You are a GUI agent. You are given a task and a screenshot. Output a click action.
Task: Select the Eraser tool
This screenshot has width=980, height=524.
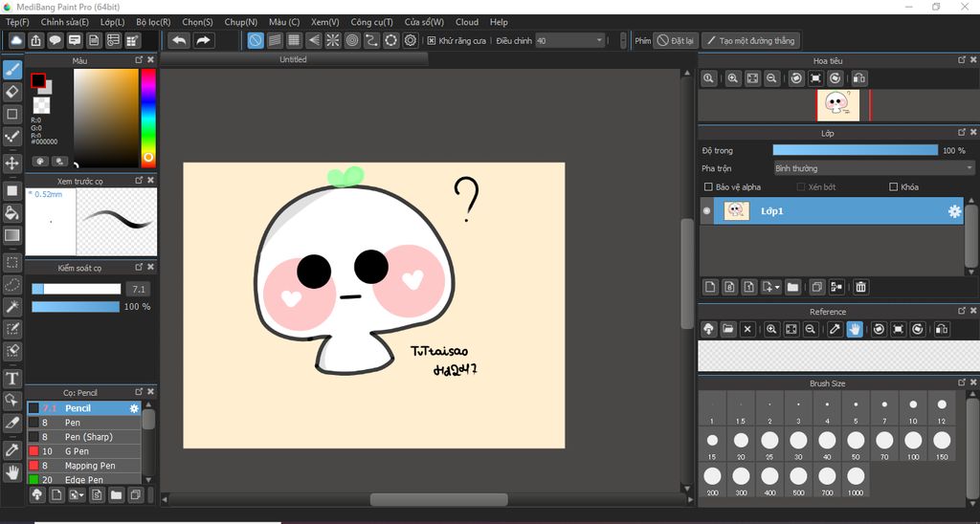(x=11, y=92)
